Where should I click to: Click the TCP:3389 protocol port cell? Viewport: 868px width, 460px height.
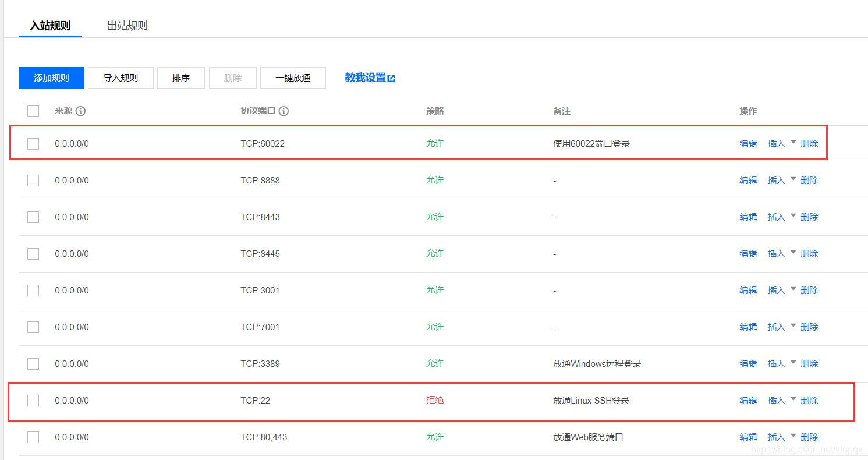pos(260,364)
